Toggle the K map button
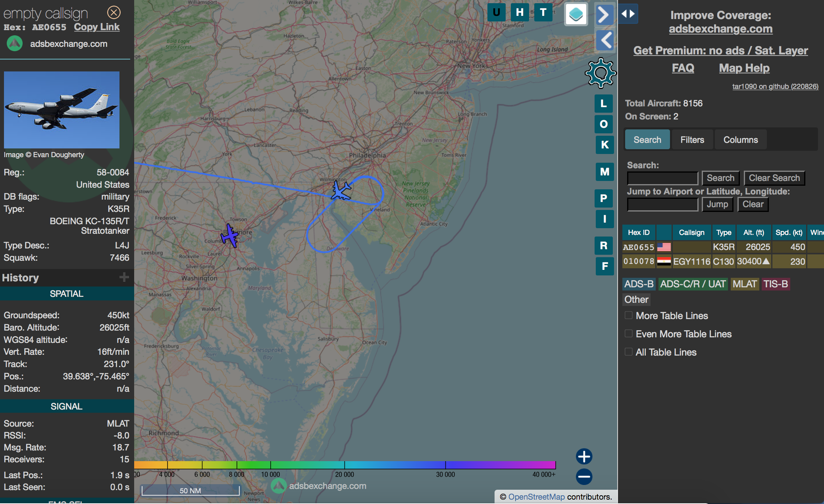824x504 pixels. [x=605, y=145]
